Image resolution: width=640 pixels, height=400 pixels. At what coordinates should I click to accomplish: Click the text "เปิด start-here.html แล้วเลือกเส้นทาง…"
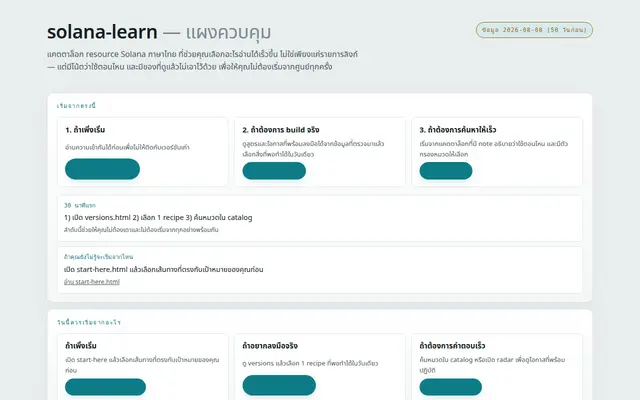[164, 269]
